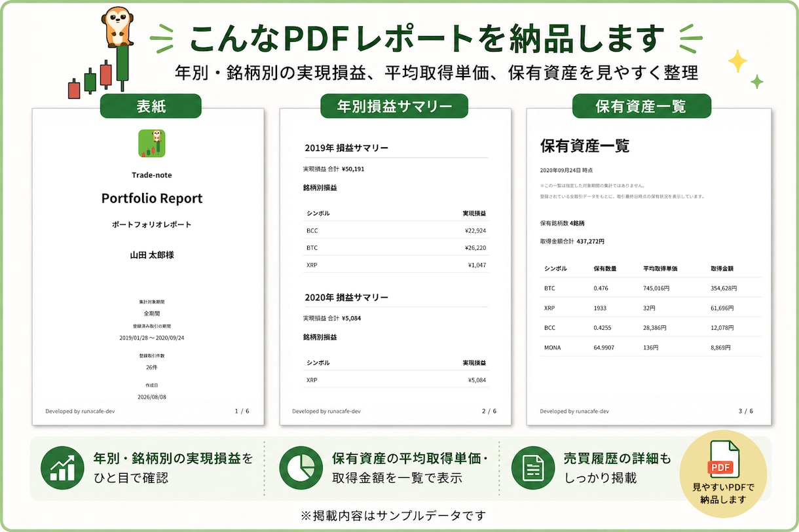This screenshot has height=532, width=799.
Task: Click the note ※掲載内容はサンプルデータです
Action: point(394,516)
